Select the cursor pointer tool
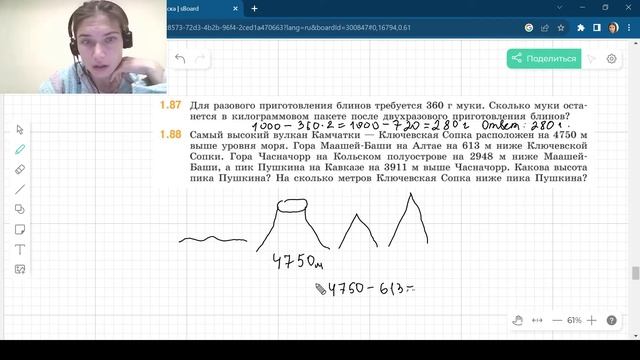Viewport: 640px width, 360px height. [x=20, y=130]
